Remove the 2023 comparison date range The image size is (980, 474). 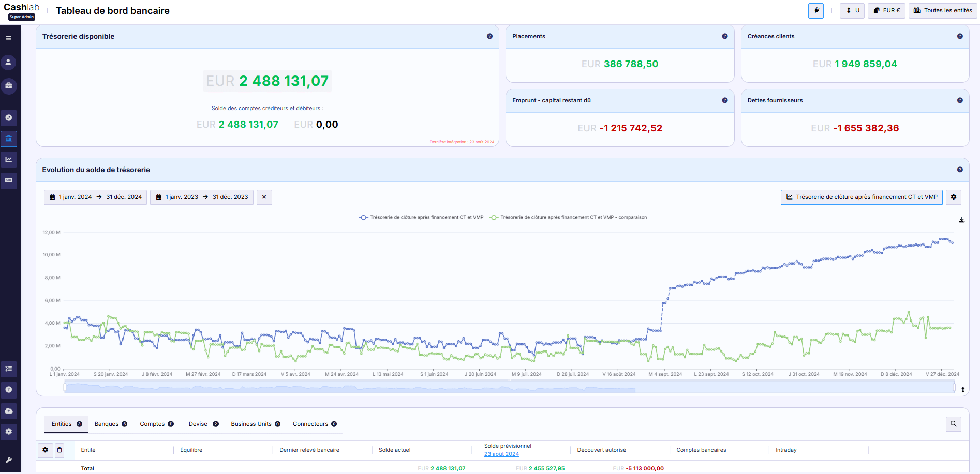click(x=264, y=197)
